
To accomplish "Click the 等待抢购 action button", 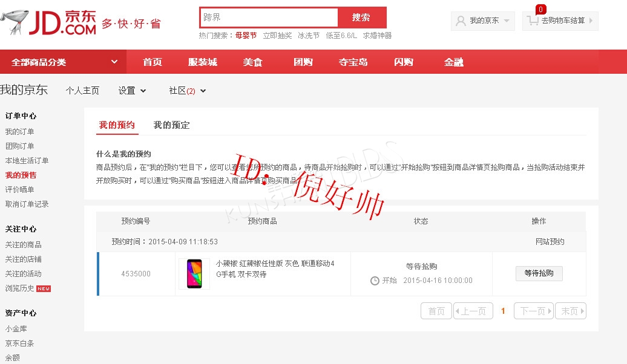I will [x=539, y=273].
